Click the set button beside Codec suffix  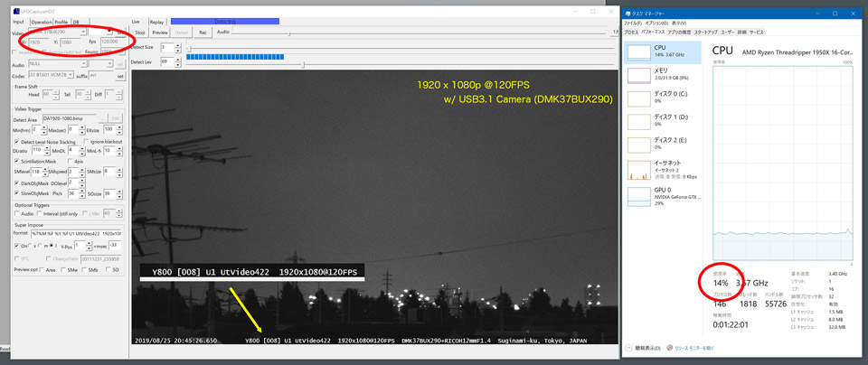coord(120,76)
